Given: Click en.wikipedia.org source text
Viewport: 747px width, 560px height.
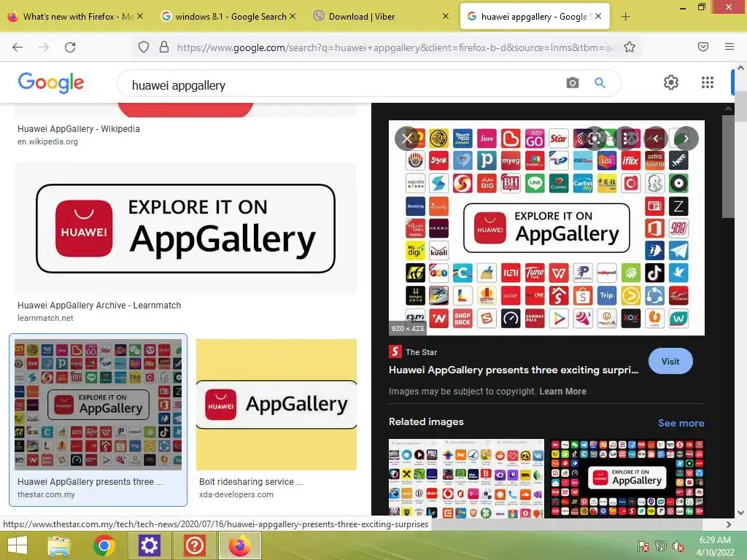Looking at the screenshot, I should (47, 142).
